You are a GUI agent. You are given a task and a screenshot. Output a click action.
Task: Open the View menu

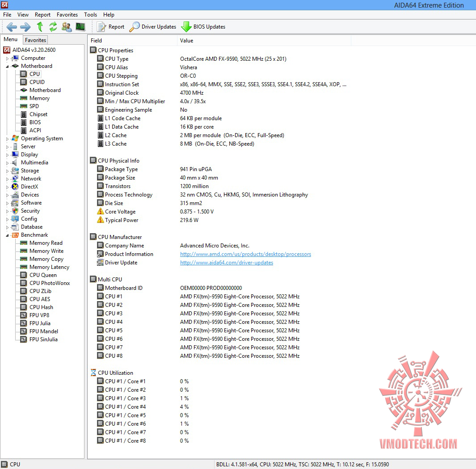(23, 15)
